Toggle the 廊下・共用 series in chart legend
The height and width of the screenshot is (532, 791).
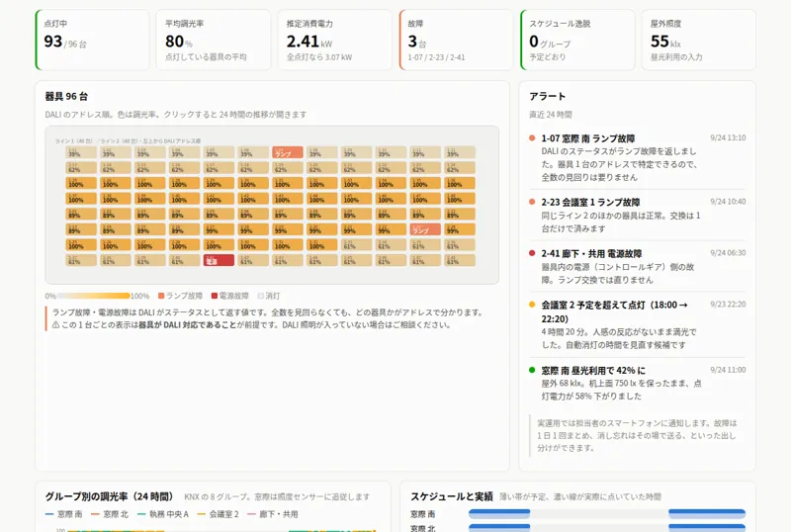click(x=273, y=514)
